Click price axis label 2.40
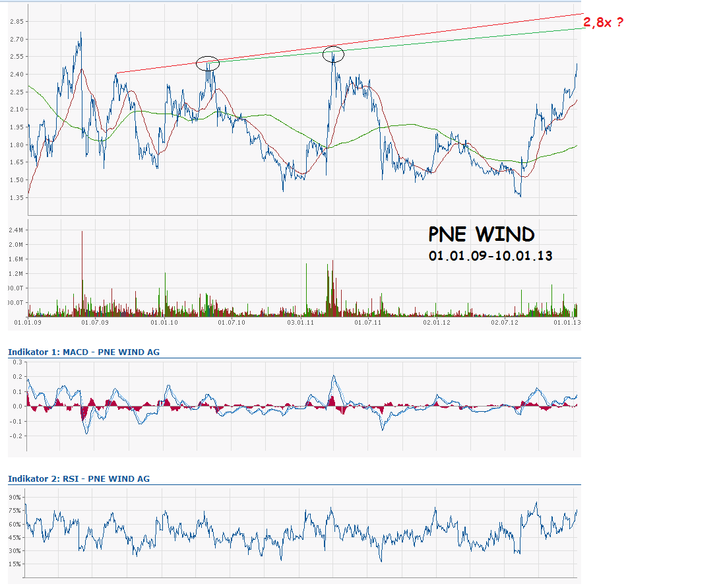 16,75
